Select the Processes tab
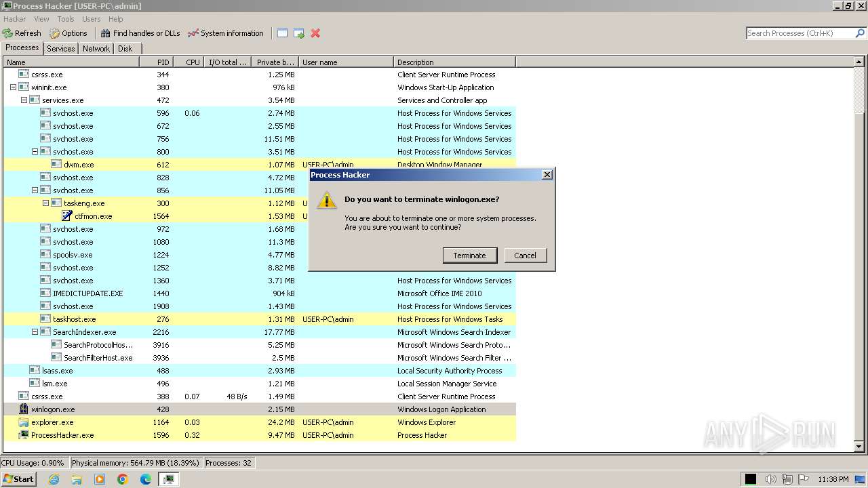The image size is (868, 488). [22, 47]
